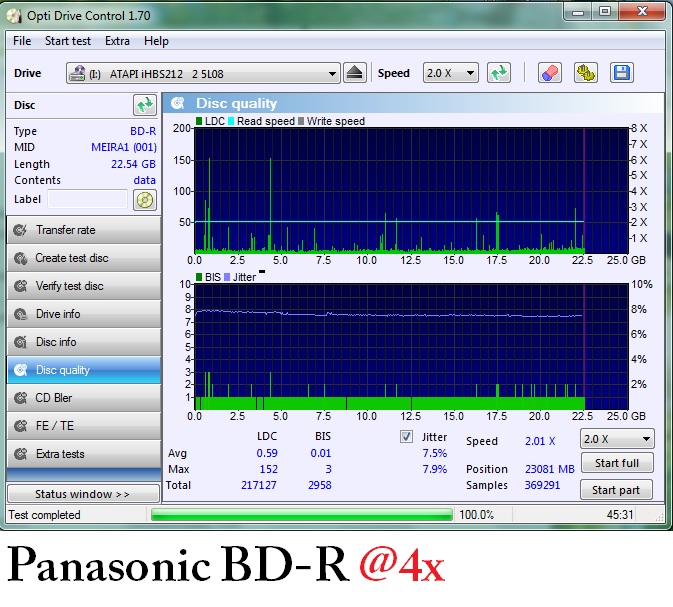Viewport: 673px width, 607px height.
Task: Click the Length value 22.54 GB
Action: click(x=133, y=164)
